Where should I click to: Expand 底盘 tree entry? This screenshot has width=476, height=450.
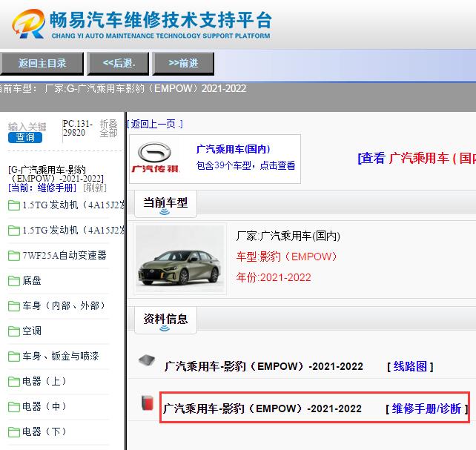tap(32, 281)
